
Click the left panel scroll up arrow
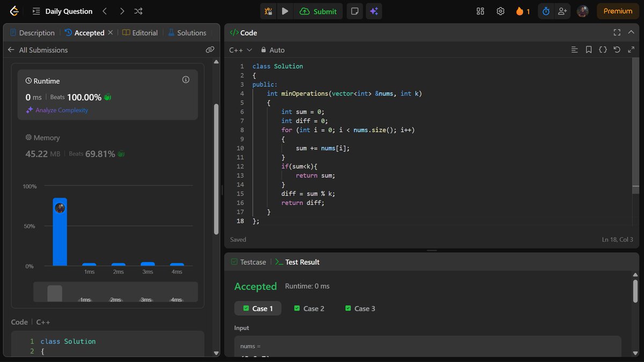coord(216,62)
